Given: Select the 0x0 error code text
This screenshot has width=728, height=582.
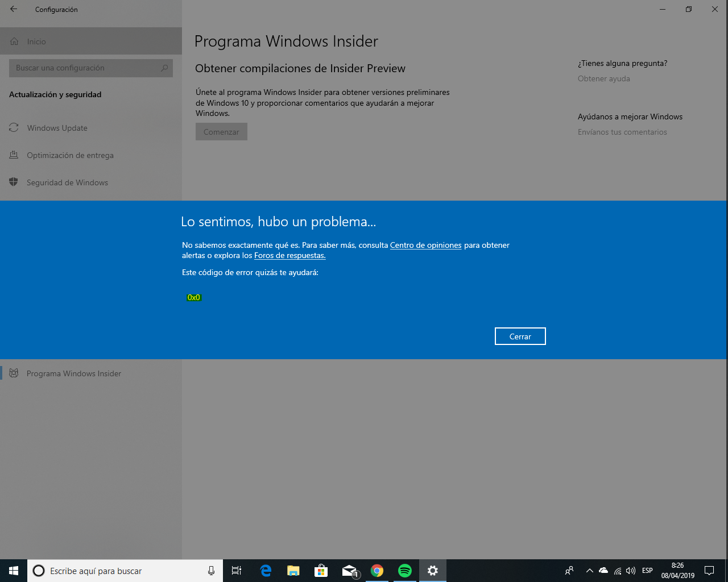Looking at the screenshot, I should point(194,297).
